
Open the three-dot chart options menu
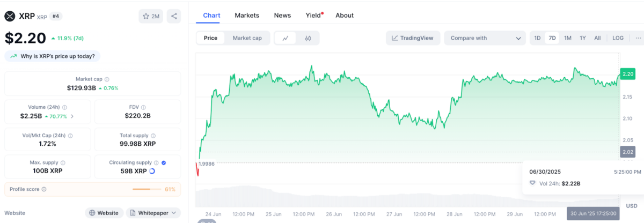638,38
